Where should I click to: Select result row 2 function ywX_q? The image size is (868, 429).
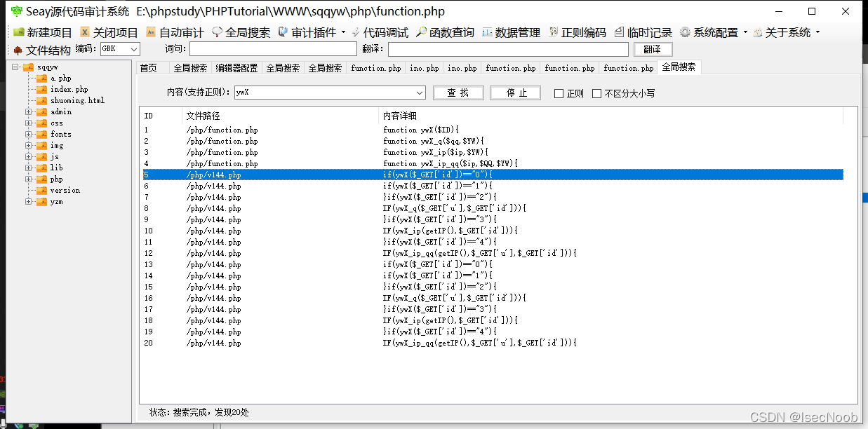click(x=493, y=141)
